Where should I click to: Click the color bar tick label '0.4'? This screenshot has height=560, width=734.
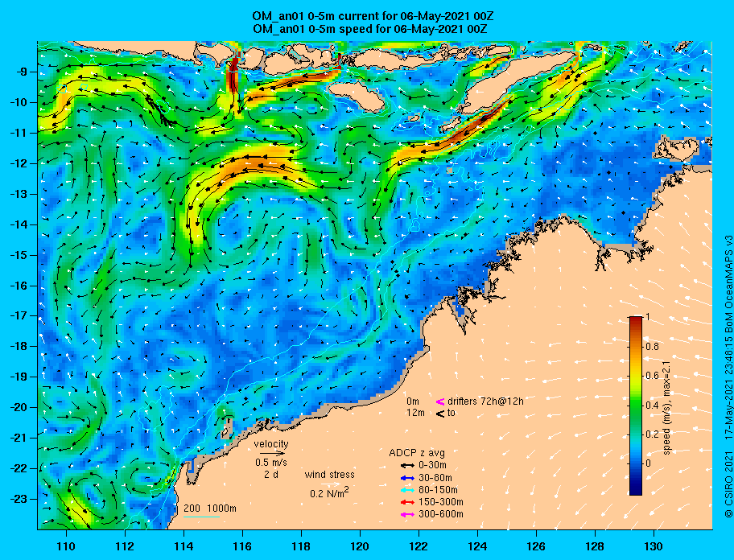coord(653,406)
